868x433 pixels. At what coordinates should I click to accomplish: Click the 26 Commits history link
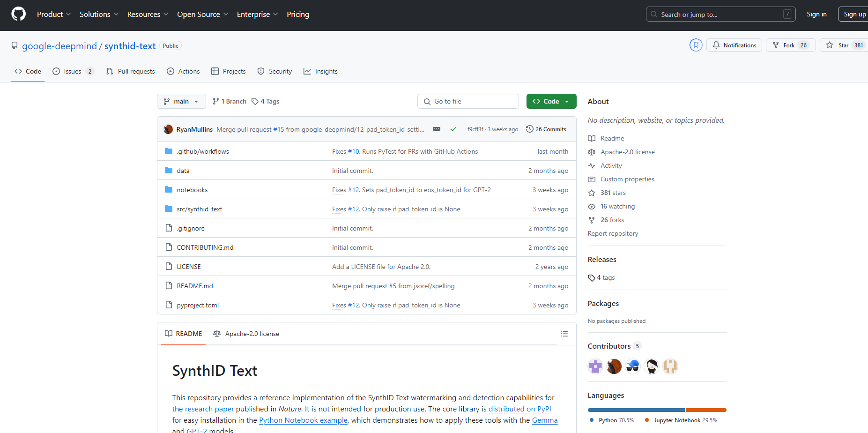[x=546, y=129]
